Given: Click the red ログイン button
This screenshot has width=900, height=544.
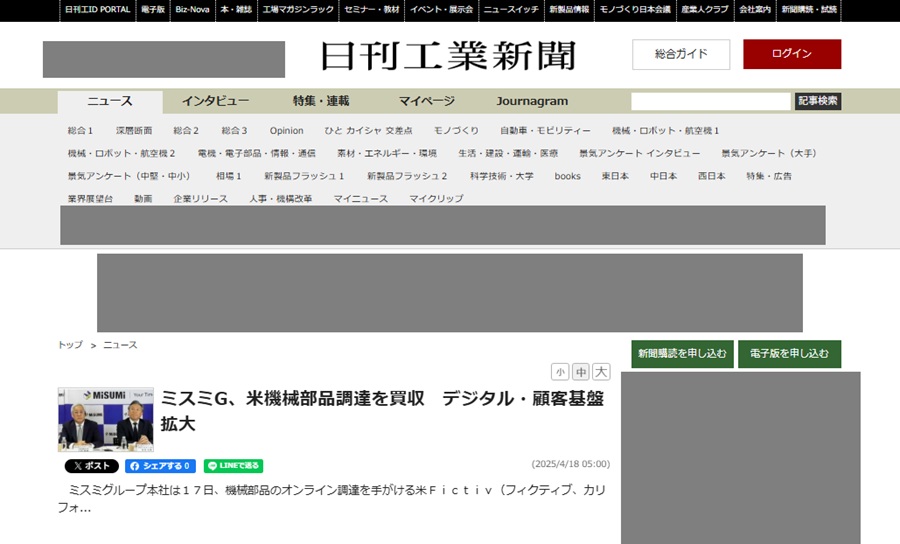Looking at the screenshot, I should click(792, 54).
